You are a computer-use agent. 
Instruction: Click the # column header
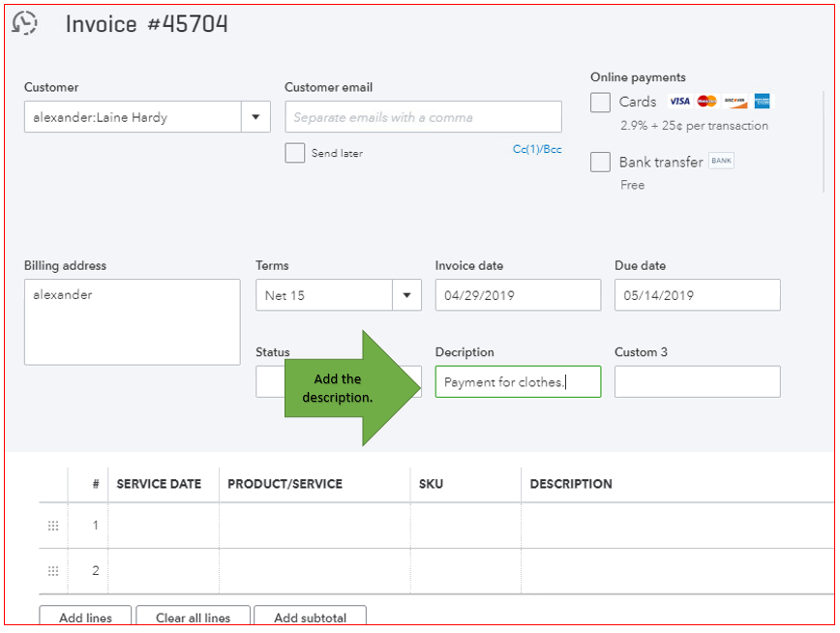pyautogui.click(x=96, y=484)
